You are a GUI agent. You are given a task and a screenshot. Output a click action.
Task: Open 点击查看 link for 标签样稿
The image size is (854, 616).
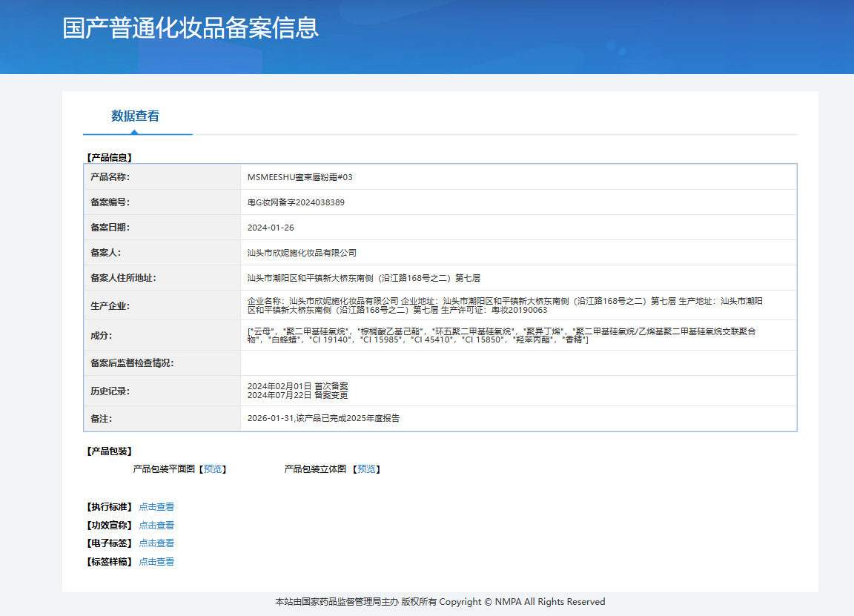[156, 562]
